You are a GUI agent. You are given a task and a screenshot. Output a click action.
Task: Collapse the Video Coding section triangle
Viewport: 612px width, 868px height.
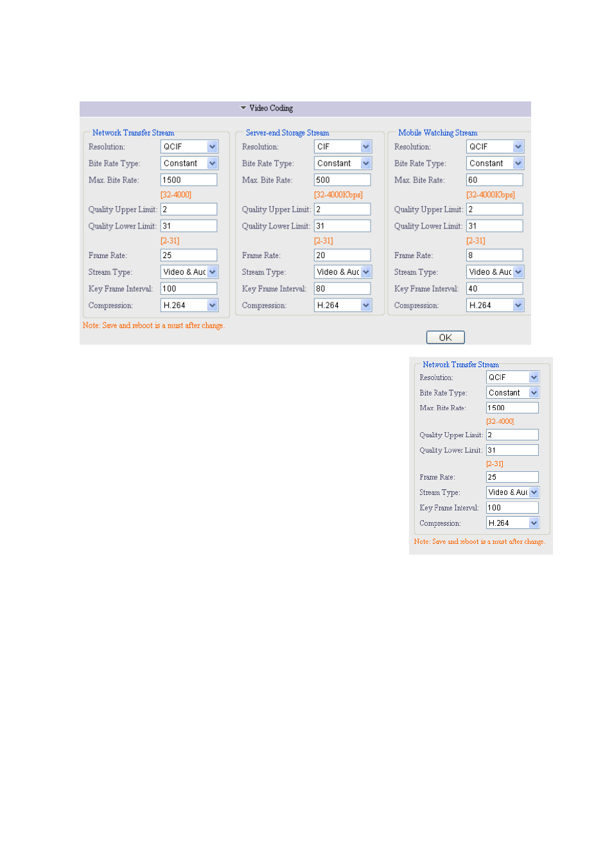click(243, 108)
